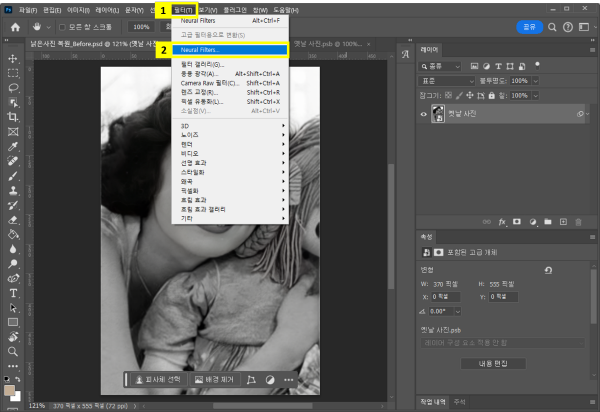Select the Pen tool
Screen dimensions: 600x412
(13, 278)
